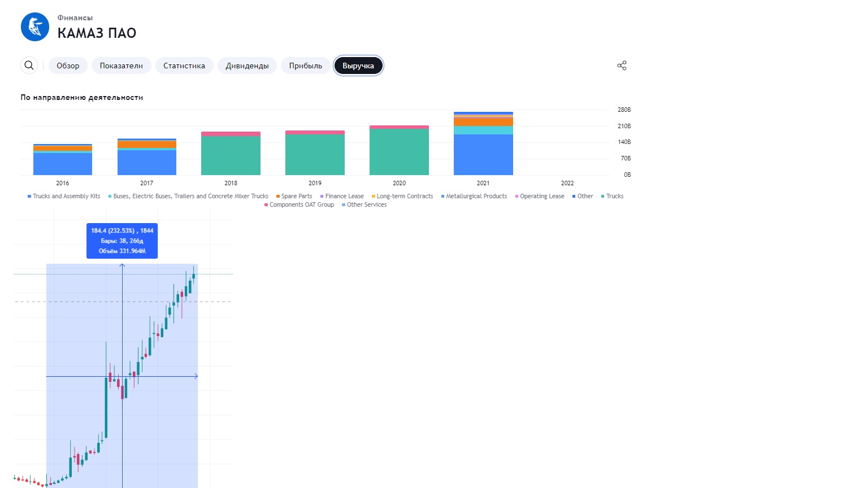Click the 2016 revenue bar

point(63,160)
